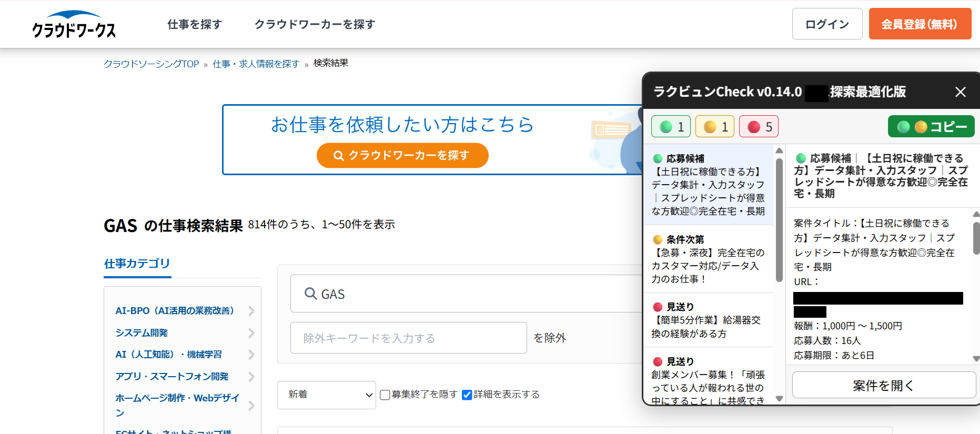Viewport: 980px width, 434px height.
Task: Open the 新着 sort dropdown
Action: 326,395
